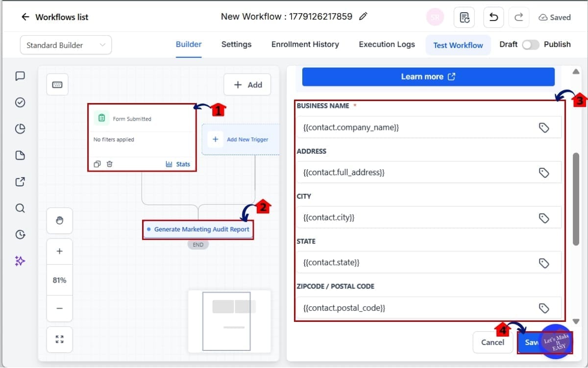
Task: Open the search sidebar icon
Action: pos(20,208)
